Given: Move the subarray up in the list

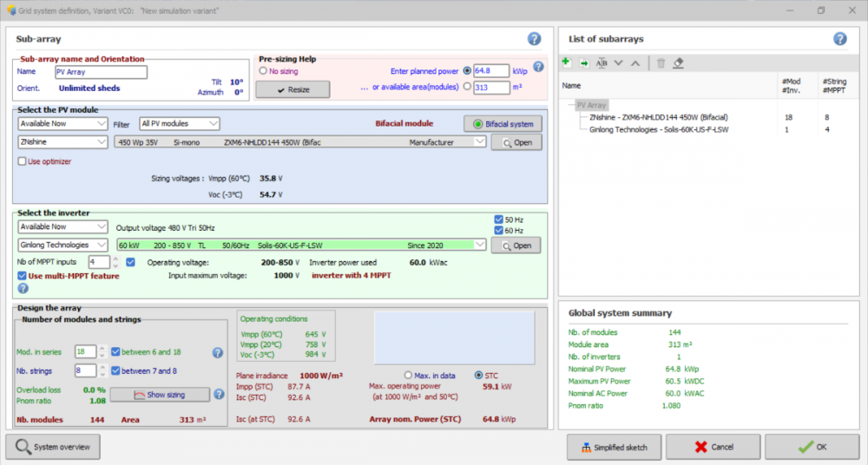Looking at the screenshot, I should pos(635,62).
